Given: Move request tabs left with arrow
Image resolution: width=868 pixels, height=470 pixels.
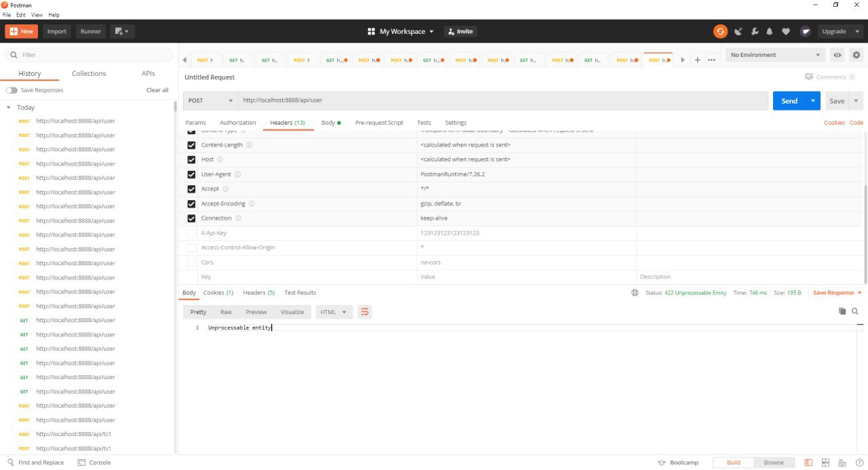Looking at the screenshot, I should [184, 60].
